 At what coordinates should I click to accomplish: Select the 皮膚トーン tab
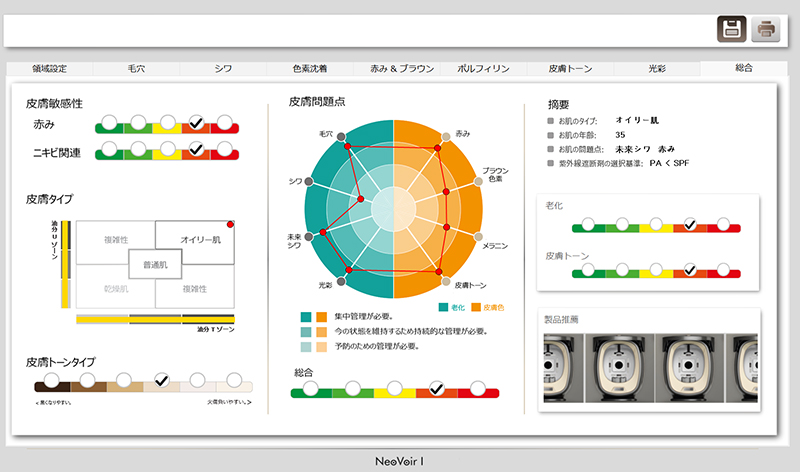click(x=570, y=68)
